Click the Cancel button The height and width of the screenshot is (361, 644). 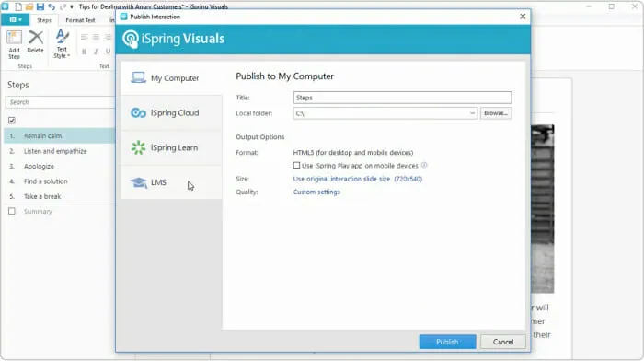(503, 342)
